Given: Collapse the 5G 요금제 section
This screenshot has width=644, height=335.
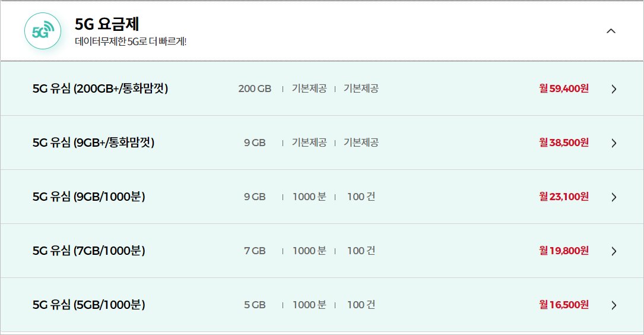Looking at the screenshot, I should tap(611, 31).
